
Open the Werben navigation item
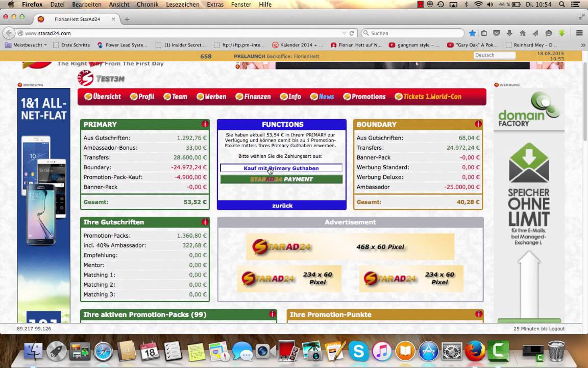pyautogui.click(x=211, y=97)
